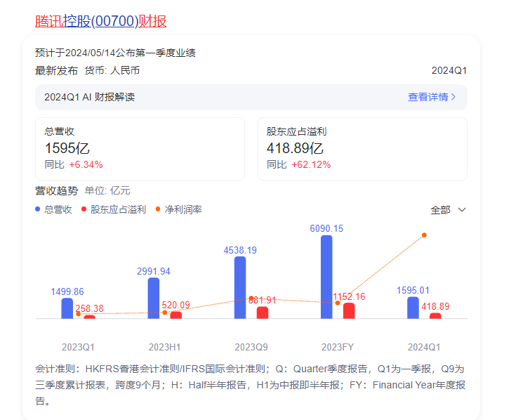Screen dimensions: 511x420
Task: Click the 2024Q1 axis label under chart
Action: (x=424, y=347)
